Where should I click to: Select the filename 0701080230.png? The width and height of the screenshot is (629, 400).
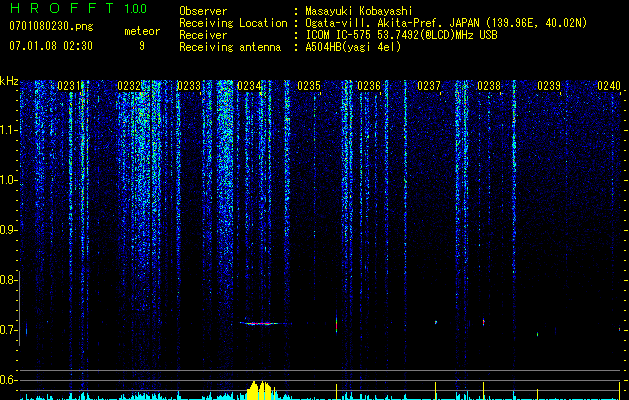(x=51, y=26)
